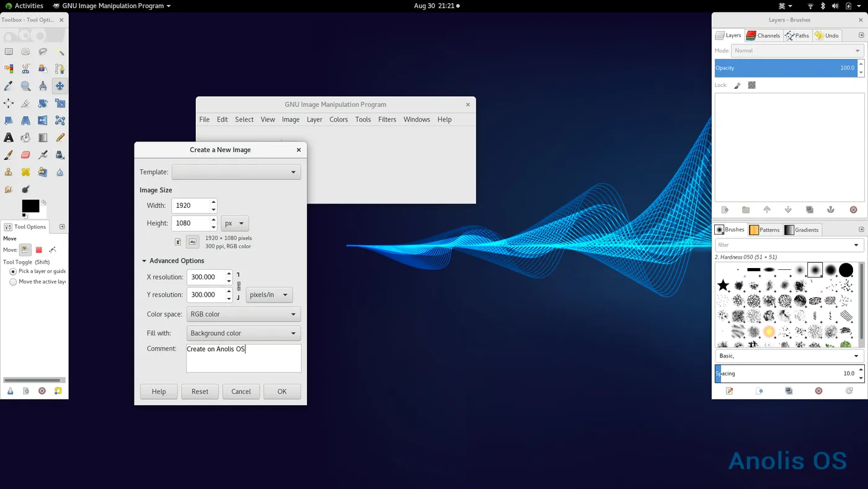Screen dimensions: 868x489
Task: Switch to the Paths tab
Action: click(x=797, y=35)
